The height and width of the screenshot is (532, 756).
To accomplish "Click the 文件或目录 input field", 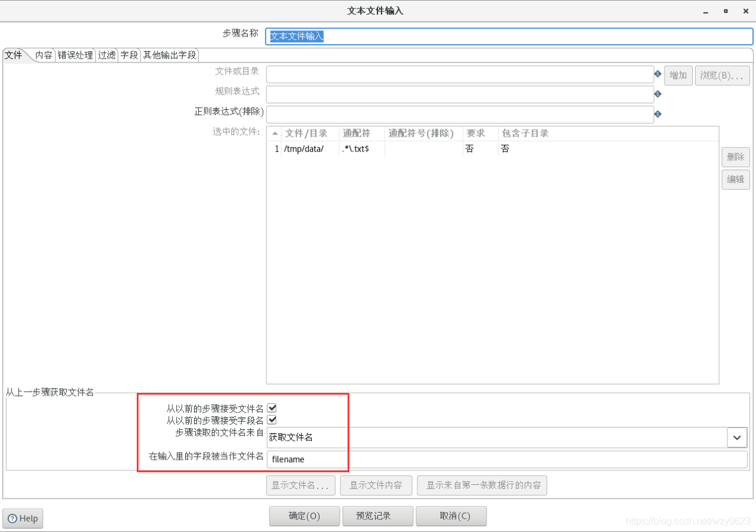I will [460, 75].
